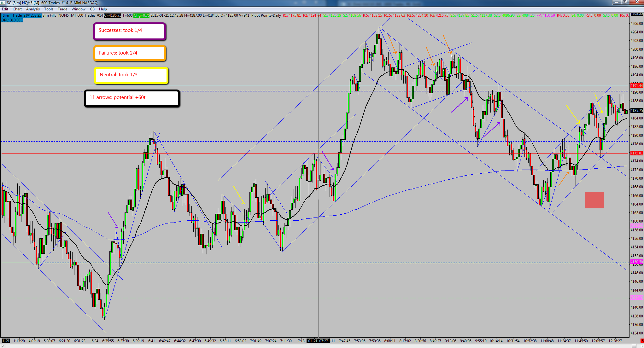Open the Edit menu
The width and height of the screenshot is (644, 348).
tap(5, 9)
